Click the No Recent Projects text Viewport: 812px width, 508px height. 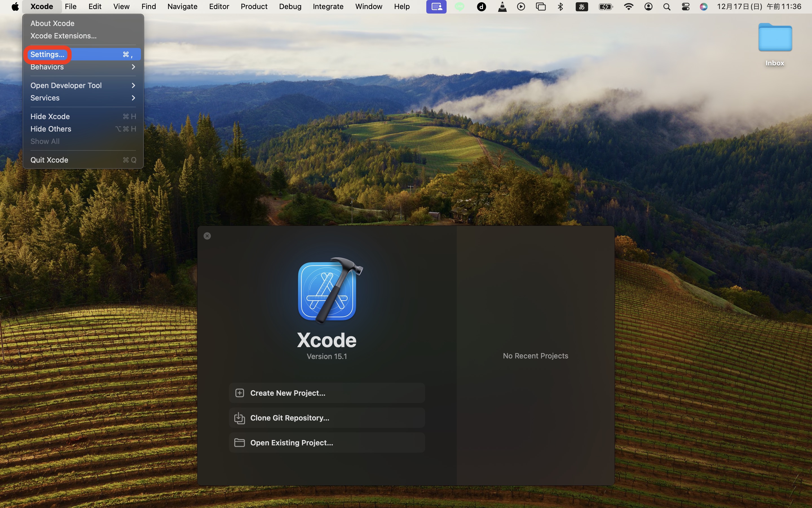coord(535,356)
